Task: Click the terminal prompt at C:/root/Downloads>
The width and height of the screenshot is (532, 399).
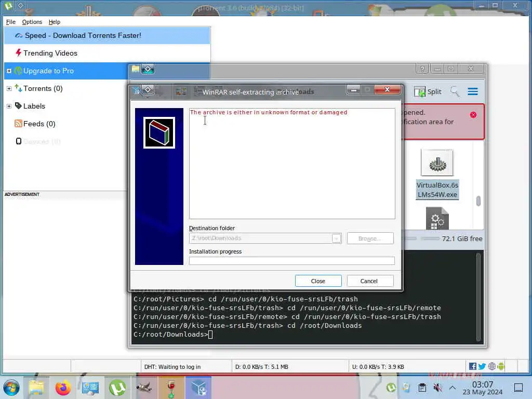Action: click(170, 335)
